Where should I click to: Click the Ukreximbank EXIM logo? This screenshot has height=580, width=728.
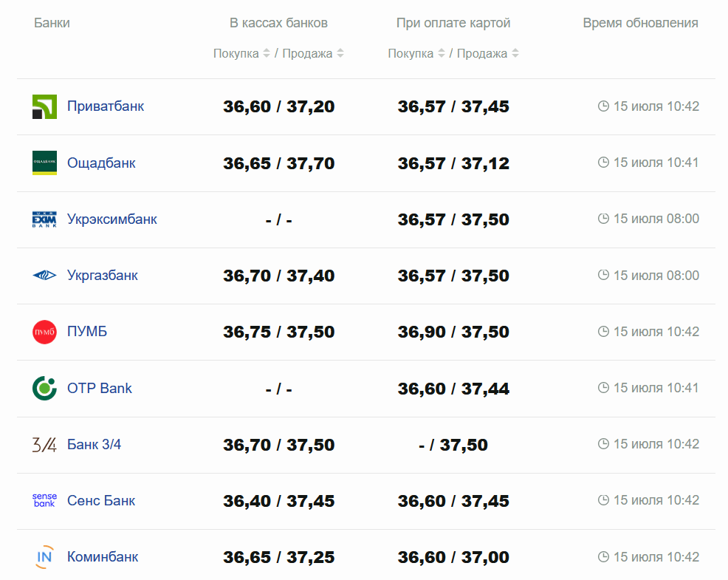point(44,219)
